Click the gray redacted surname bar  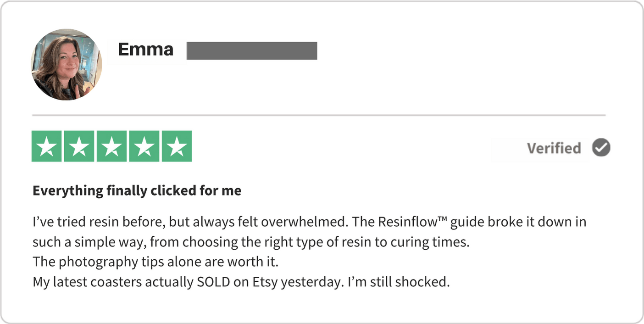[252, 51]
